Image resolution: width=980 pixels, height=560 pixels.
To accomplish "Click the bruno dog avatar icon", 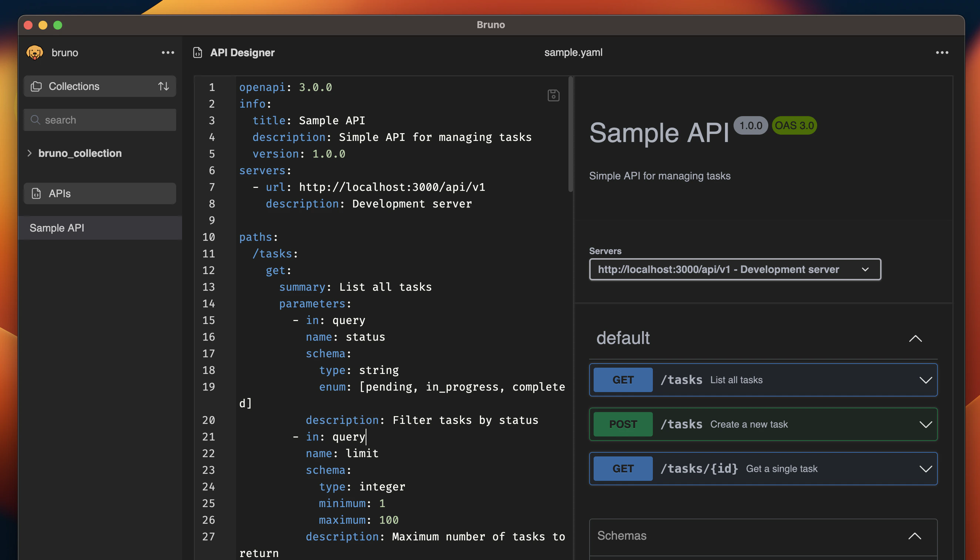I will point(34,52).
